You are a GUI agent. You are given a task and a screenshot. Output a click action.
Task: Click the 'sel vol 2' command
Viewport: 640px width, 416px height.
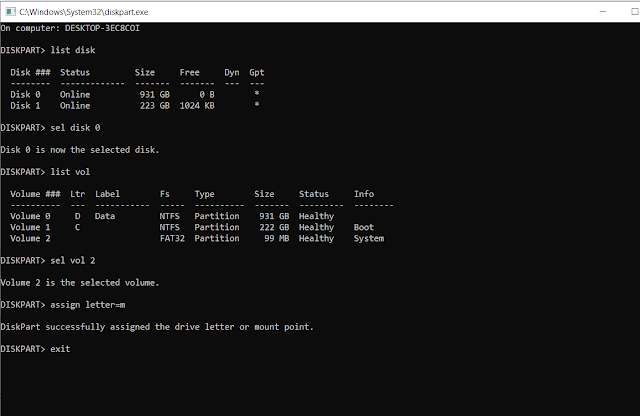coord(73,260)
